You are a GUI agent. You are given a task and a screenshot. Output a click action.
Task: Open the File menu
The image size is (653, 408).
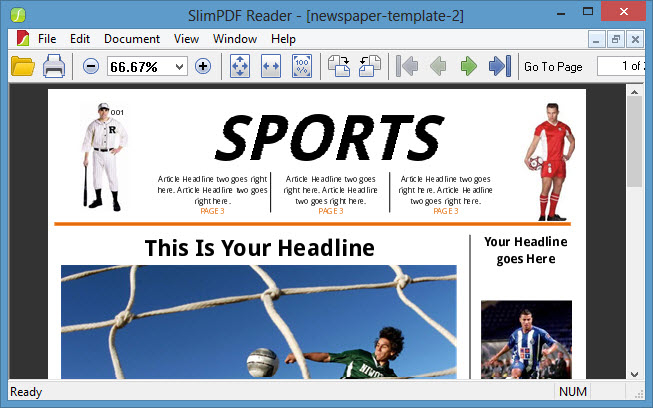point(47,39)
